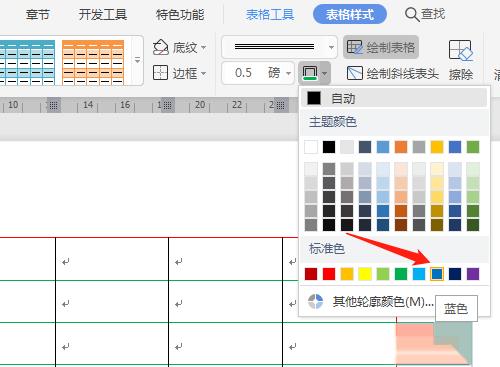
Task: Switch to the 表格工具 tab
Action: click(x=270, y=15)
